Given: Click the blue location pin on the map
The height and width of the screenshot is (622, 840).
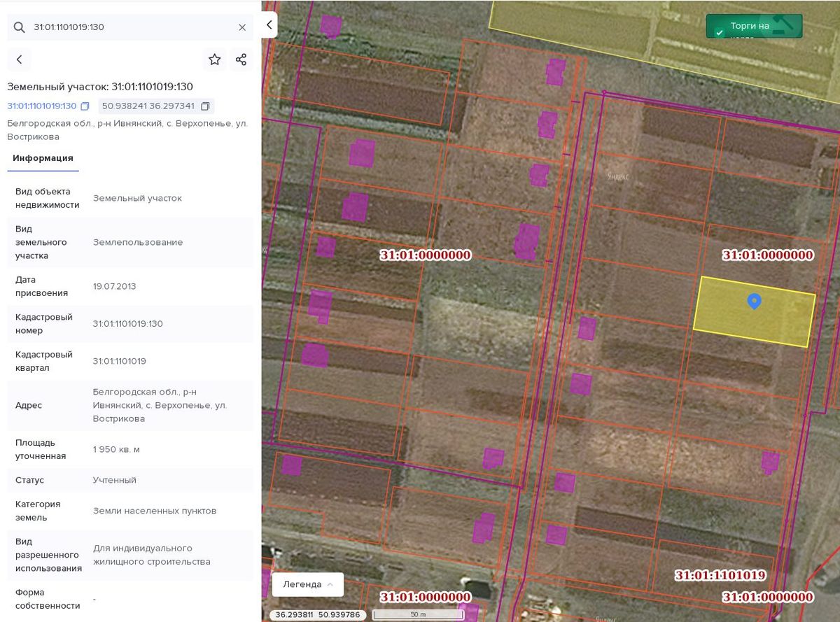Looking at the screenshot, I should [x=754, y=301].
